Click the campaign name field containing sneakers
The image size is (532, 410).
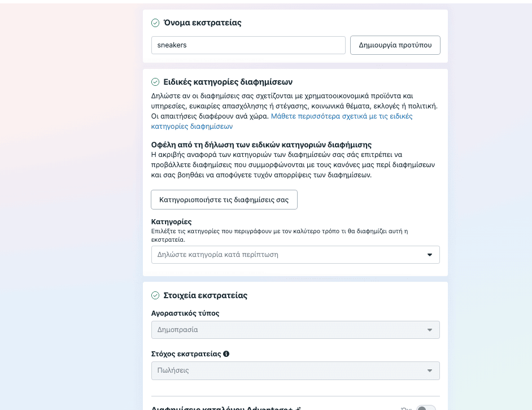tap(248, 45)
